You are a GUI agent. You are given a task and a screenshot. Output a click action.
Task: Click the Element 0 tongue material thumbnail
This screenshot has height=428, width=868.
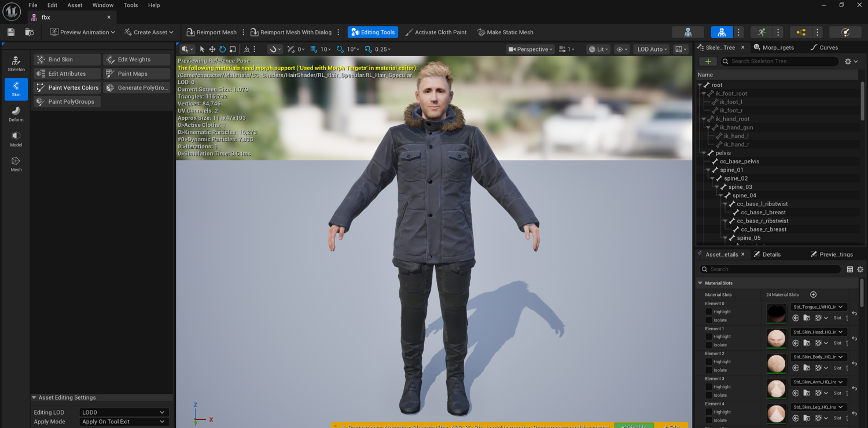[777, 313]
